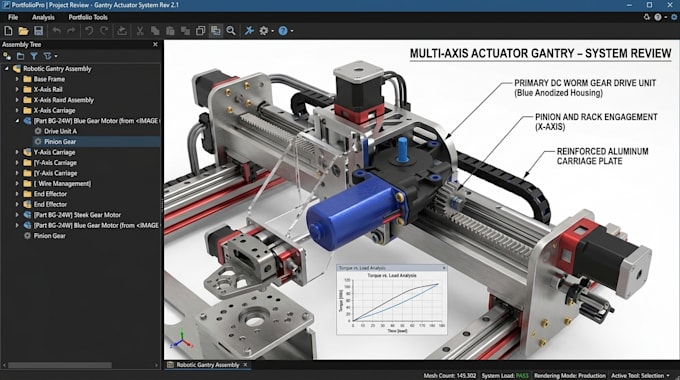This screenshot has width=680, height=380.
Task: Click the curved Undo arrow in the toolbar
Action: coord(89,31)
